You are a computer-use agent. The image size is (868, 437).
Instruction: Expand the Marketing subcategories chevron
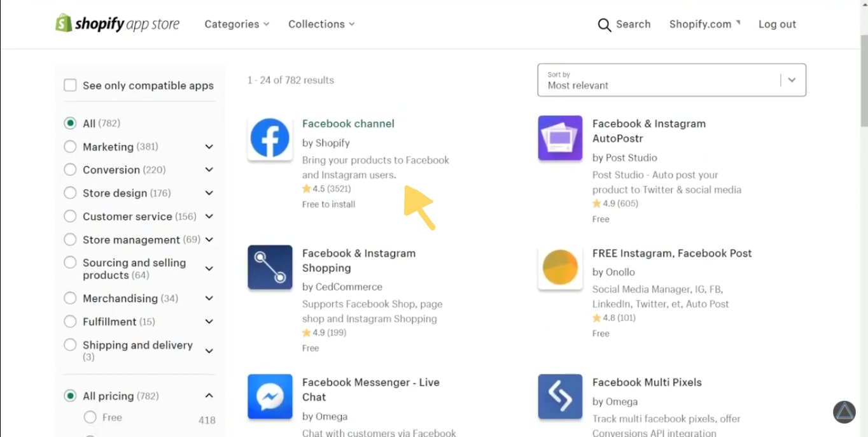[x=209, y=147]
